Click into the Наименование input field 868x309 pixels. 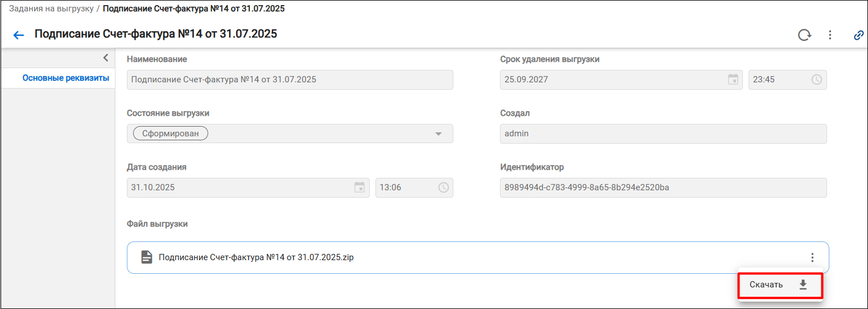pyautogui.click(x=290, y=80)
